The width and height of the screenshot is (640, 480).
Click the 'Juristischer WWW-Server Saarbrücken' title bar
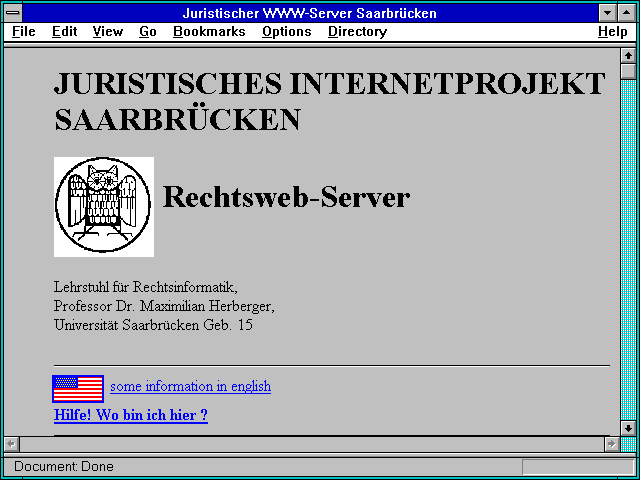[310, 13]
